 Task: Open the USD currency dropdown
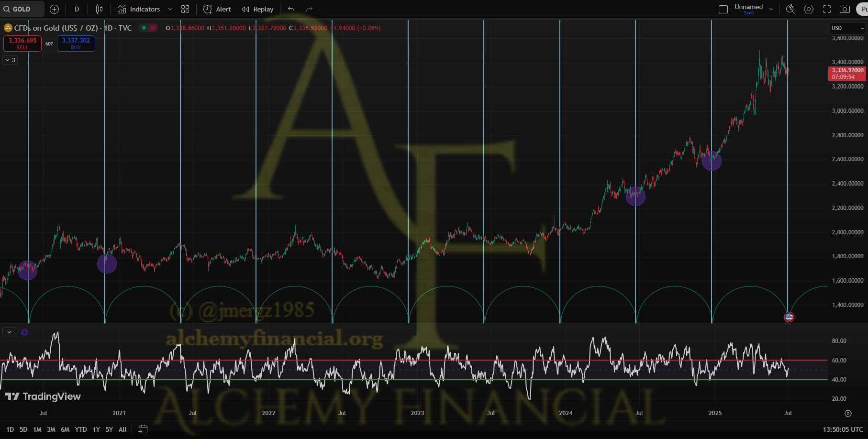[x=847, y=28]
